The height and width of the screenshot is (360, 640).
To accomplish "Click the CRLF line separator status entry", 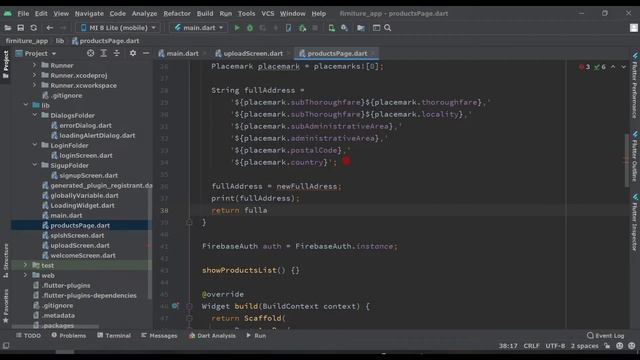I will (x=531, y=346).
